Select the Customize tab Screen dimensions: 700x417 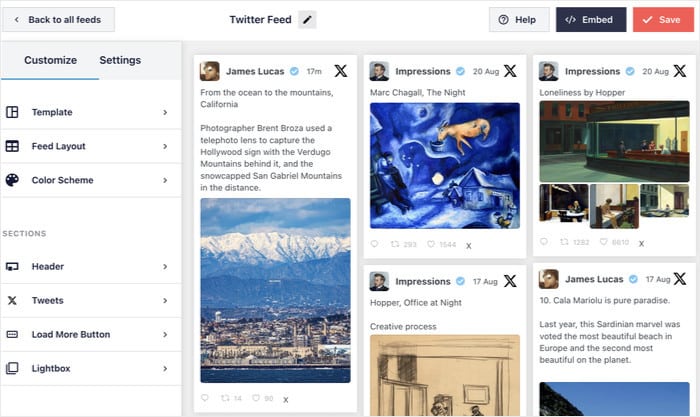tap(50, 60)
